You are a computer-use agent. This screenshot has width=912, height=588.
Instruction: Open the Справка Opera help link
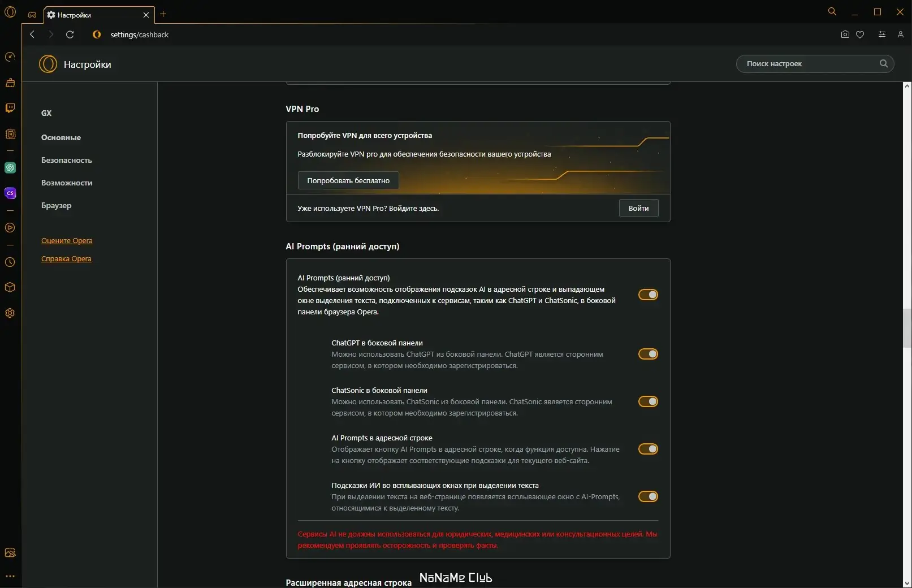66,259
